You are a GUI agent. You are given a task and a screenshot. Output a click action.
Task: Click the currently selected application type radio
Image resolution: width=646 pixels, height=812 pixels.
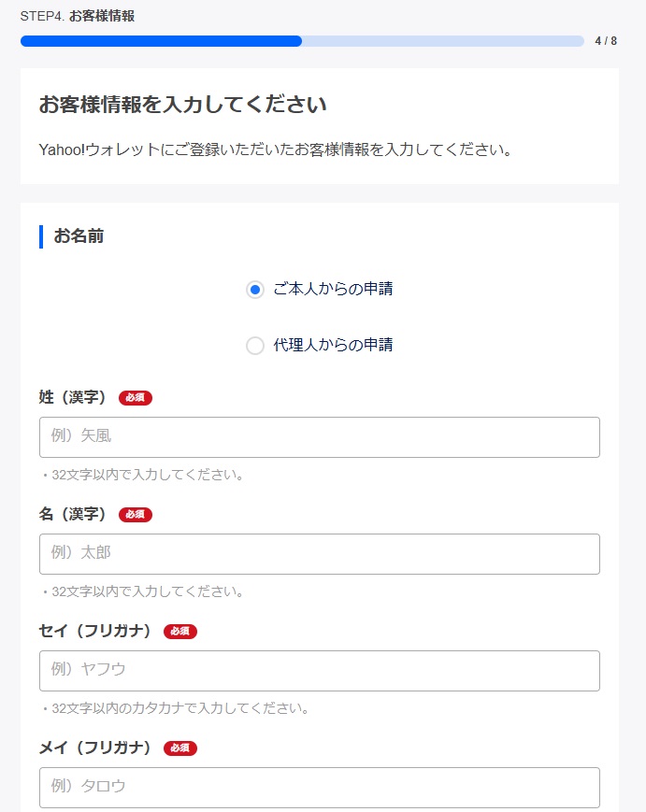pyautogui.click(x=254, y=290)
